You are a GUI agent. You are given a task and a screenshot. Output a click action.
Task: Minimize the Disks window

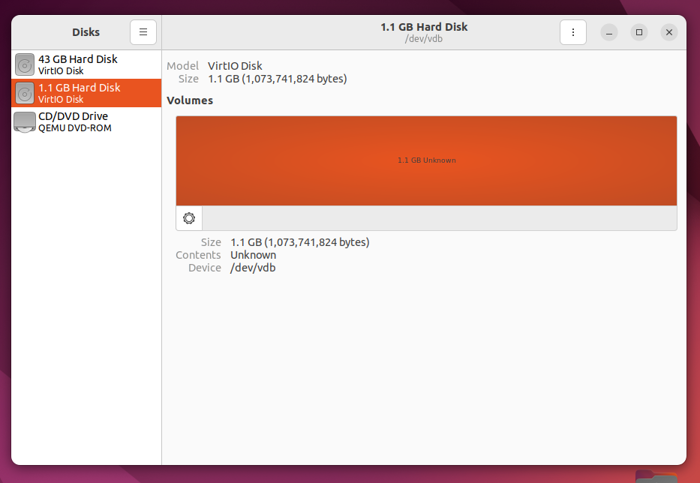[x=609, y=32]
